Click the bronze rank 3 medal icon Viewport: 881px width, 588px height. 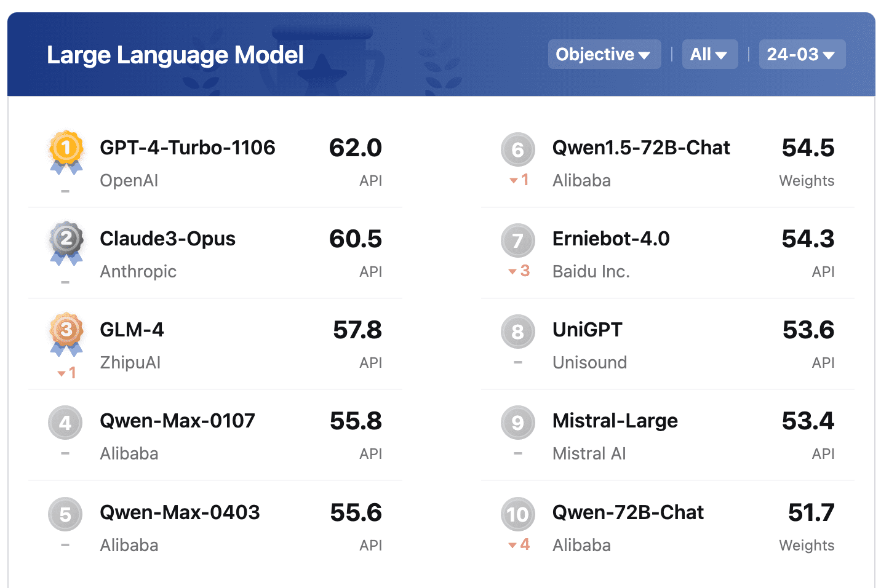[x=66, y=334]
